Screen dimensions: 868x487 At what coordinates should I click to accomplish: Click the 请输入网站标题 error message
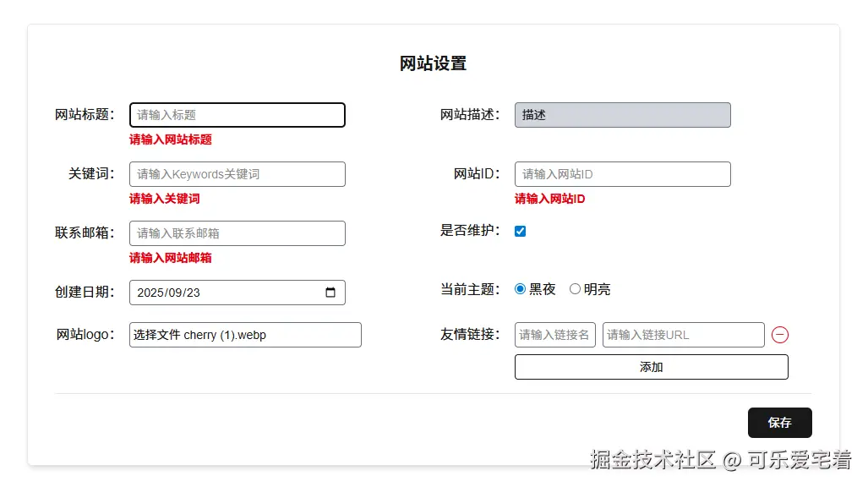pos(171,140)
